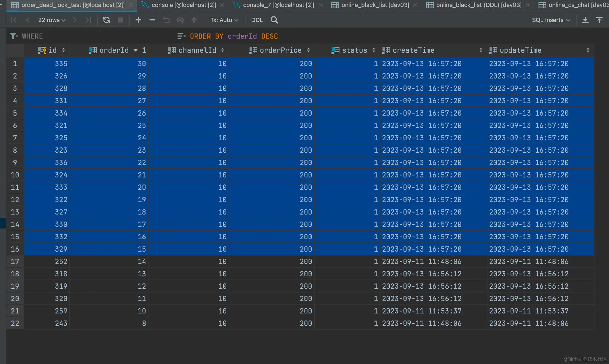Jump to last page of rows

pyautogui.click(x=88, y=20)
